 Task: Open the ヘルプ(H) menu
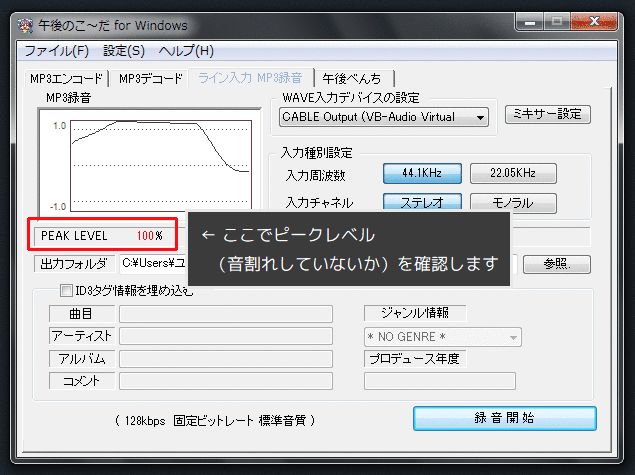(x=186, y=50)
